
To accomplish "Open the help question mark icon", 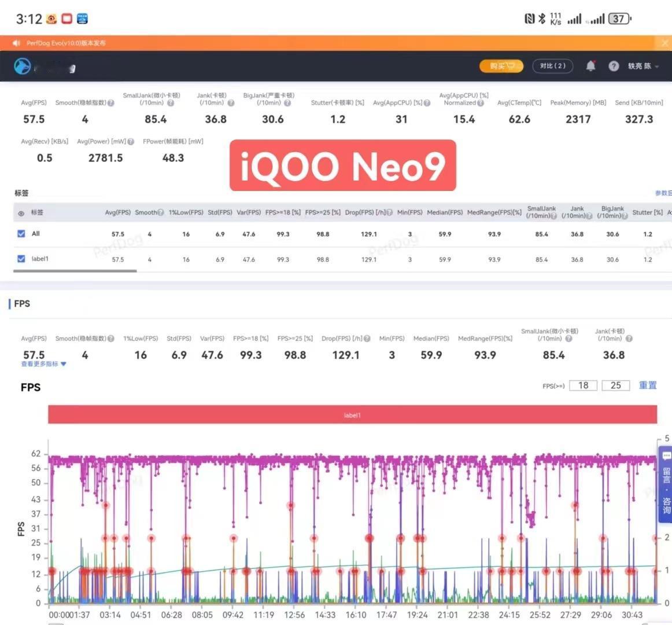I will click(614, 65).
